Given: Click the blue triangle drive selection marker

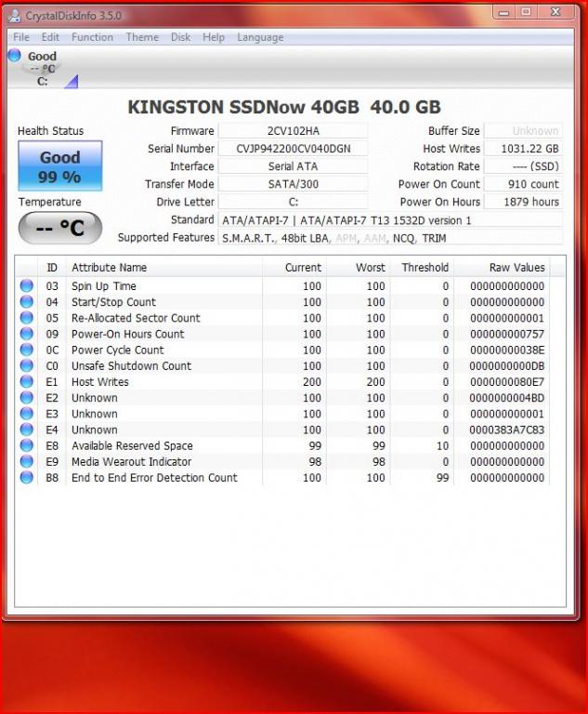Looking at the screenshot, I should (x=72, y=82).
